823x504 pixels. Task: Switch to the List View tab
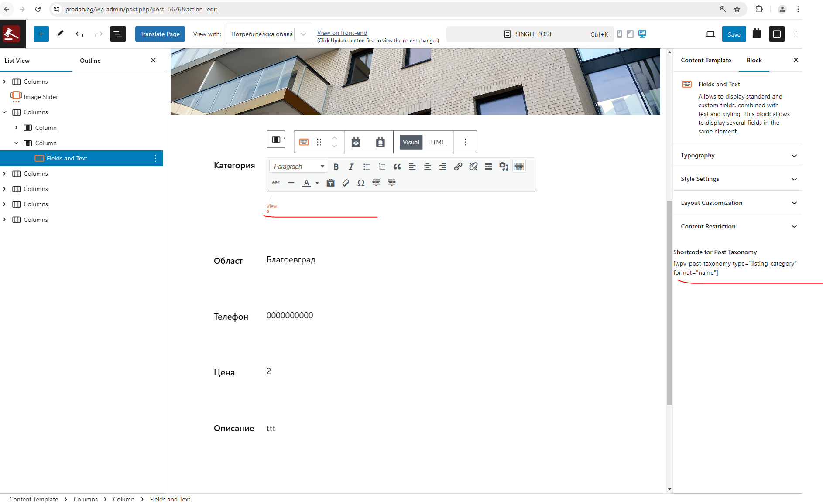tap(17, 61)
